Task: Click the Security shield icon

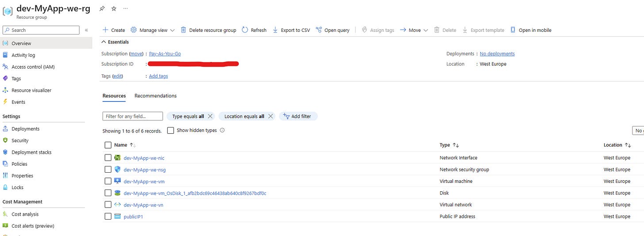Action: click(5, 140)
